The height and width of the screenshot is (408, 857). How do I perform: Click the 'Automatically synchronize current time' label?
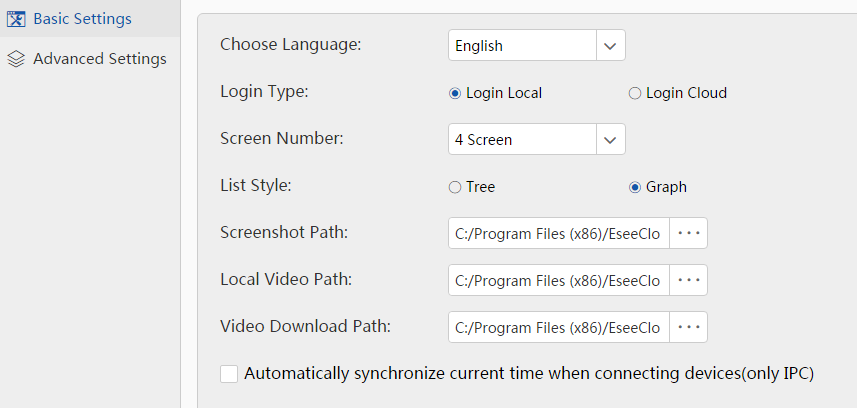[x=529, y=374]
